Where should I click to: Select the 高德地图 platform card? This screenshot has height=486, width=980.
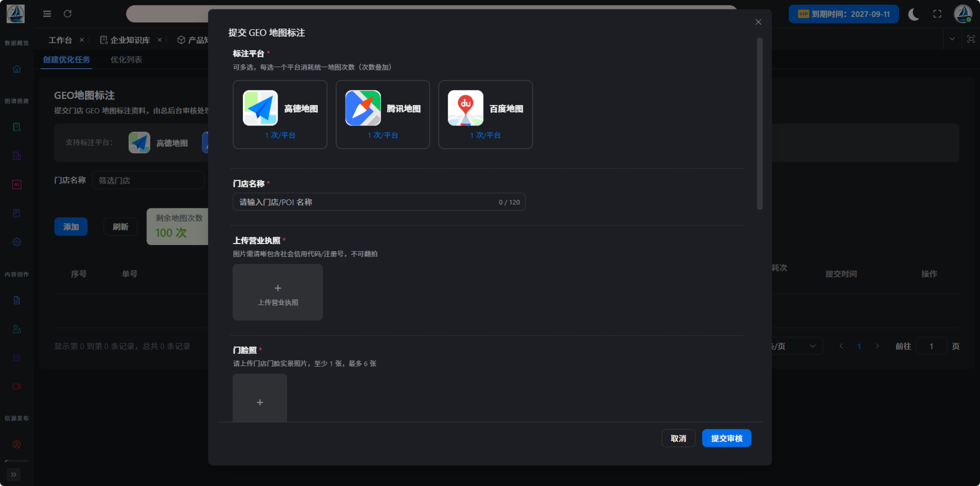pos(280,114)
